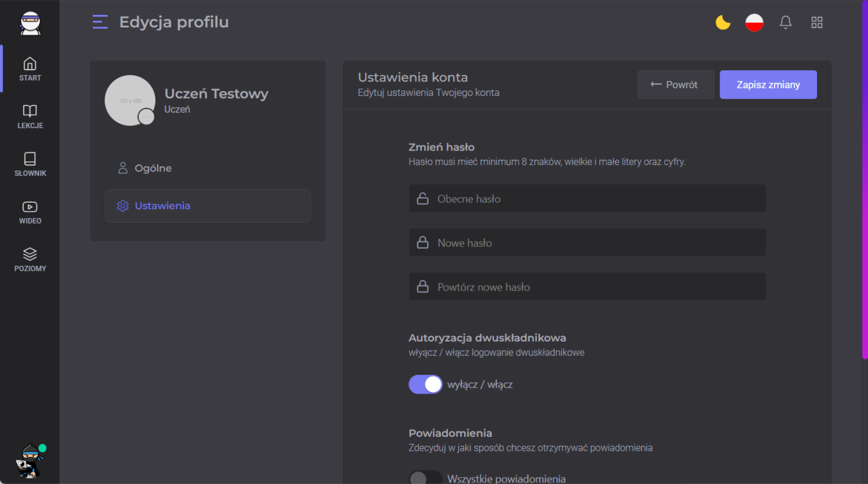Switch to the Ogólne tab
The height and width of the screenshot is (484, 868).
[x=153, y=168]
